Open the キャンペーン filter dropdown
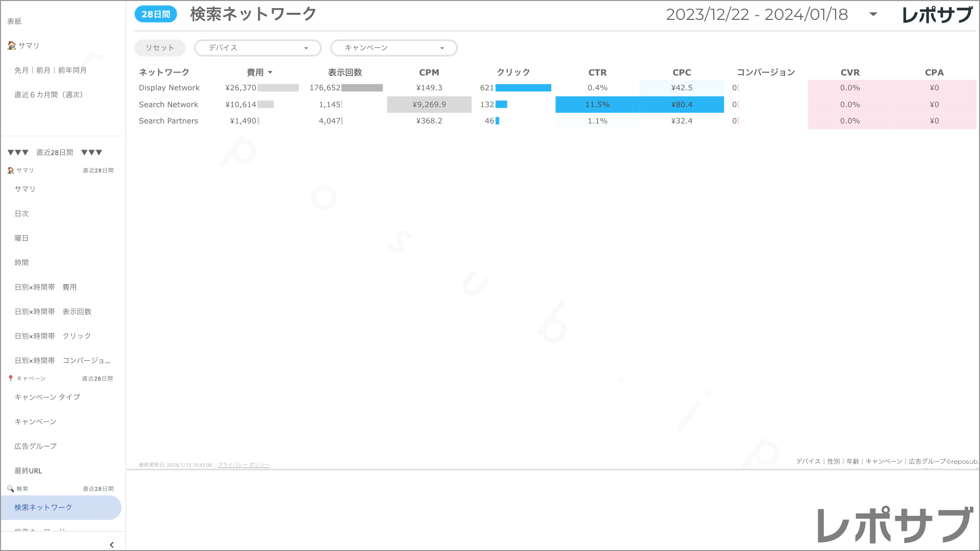This screenshot has height=551, width=980. tap(394, 47)
